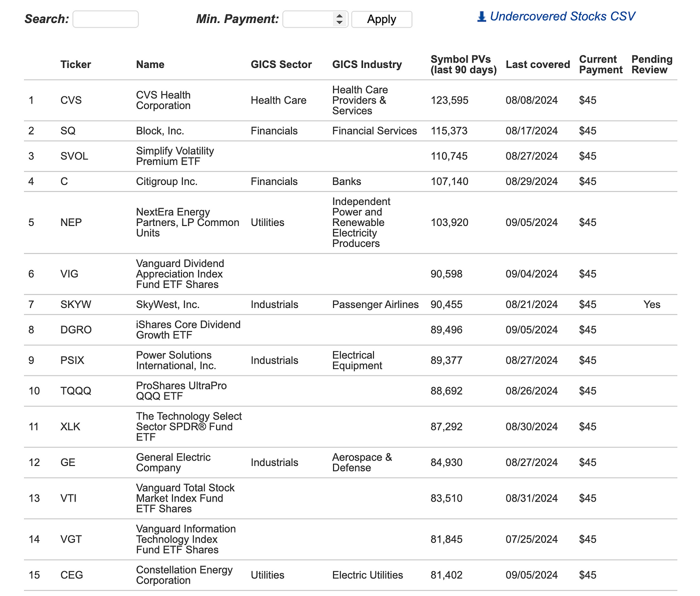Click the Health Care sector cell
This screenshot has width=700, height=596.
278,100
